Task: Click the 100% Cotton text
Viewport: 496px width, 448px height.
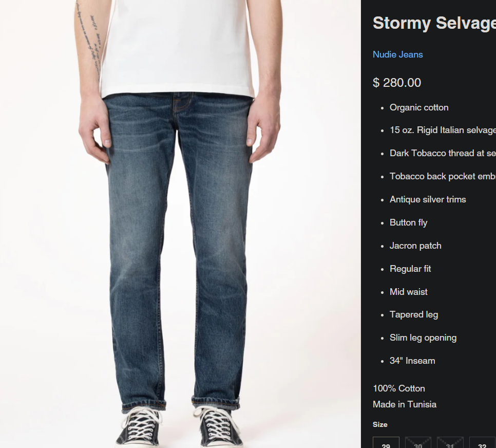Action: tap(398, 388)
